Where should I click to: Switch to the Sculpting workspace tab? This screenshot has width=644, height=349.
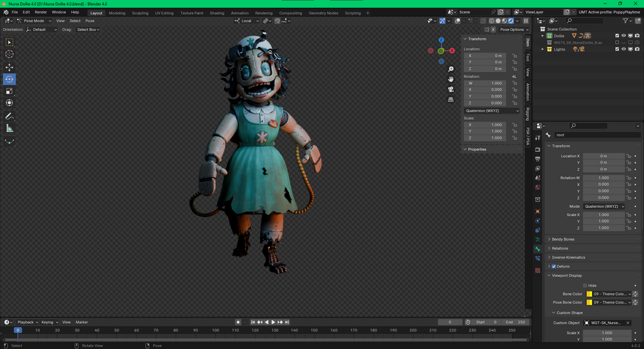[140, 13]
